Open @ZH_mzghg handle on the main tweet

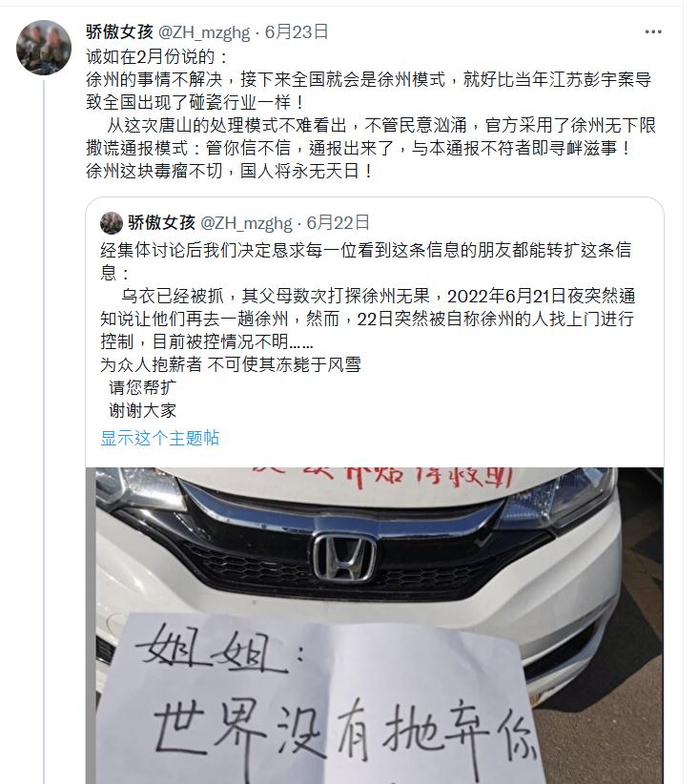204,32
